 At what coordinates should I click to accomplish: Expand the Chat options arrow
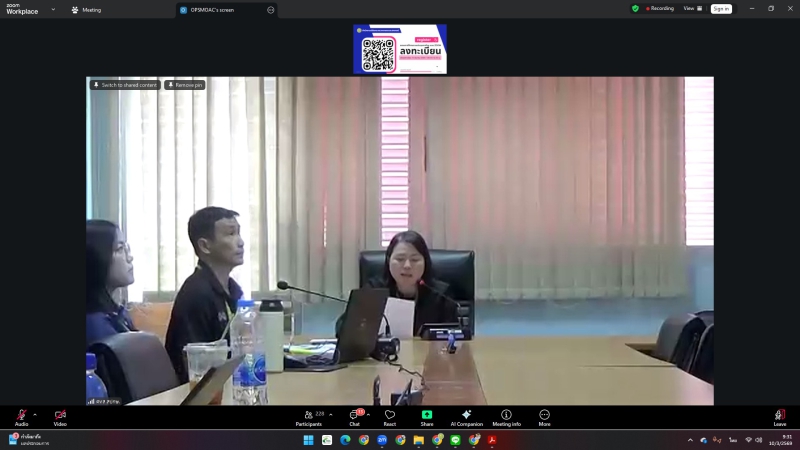point(368,413)
